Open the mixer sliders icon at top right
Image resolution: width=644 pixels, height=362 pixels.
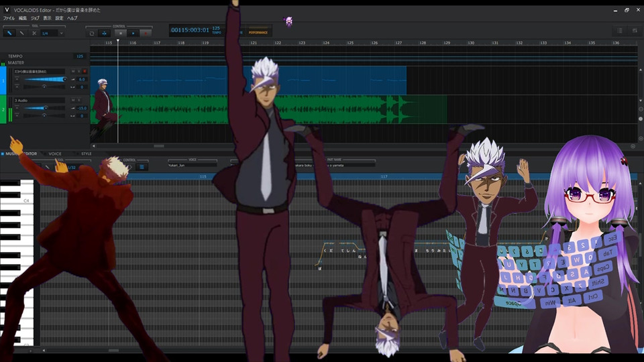pos(635,31)
